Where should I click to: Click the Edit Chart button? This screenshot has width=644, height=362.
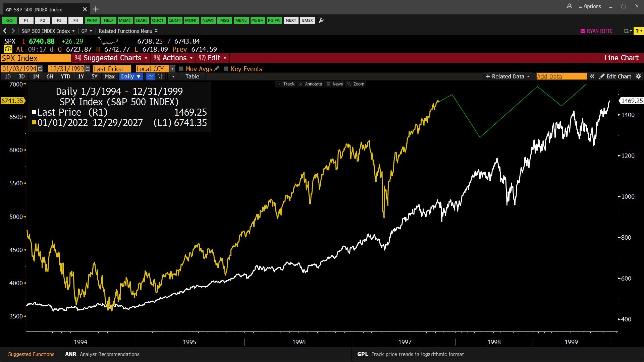pos(615,76)
